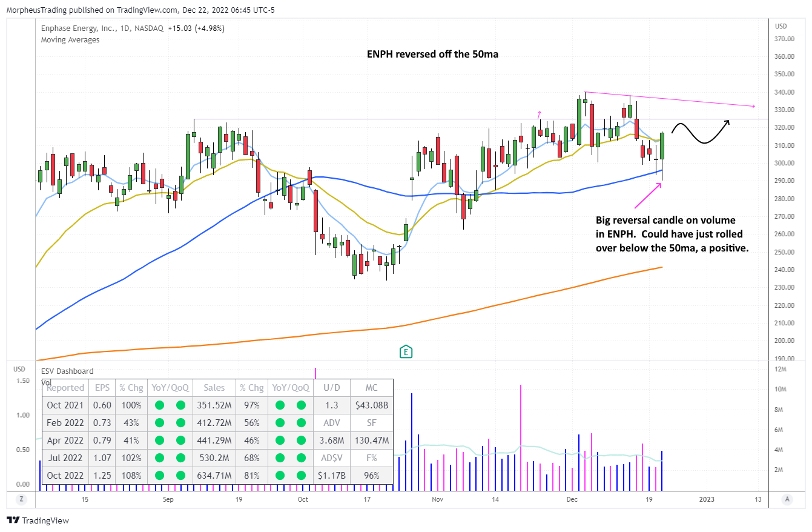Select the ESV Dashboard panel header

click(x=68, y=371)
